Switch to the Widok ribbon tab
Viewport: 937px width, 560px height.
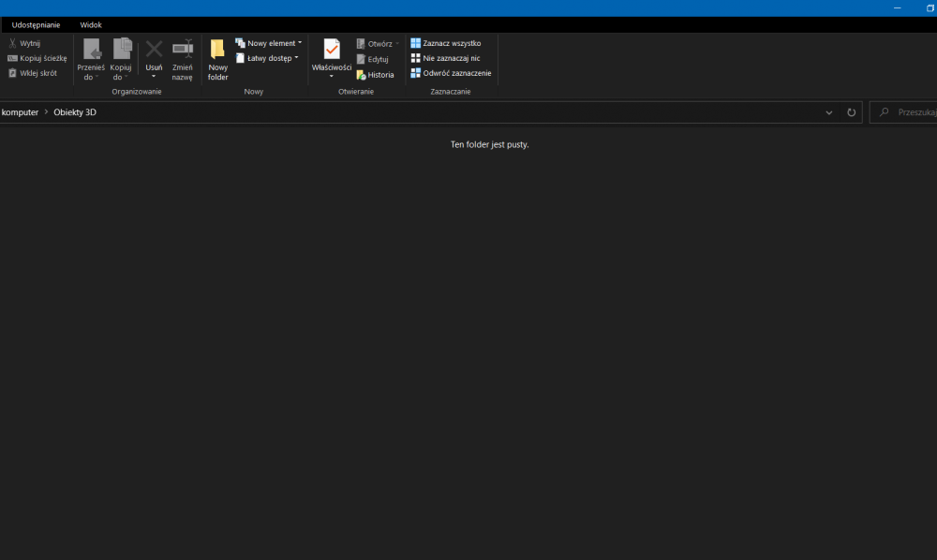pyautogui.click(x=91, y=25)
